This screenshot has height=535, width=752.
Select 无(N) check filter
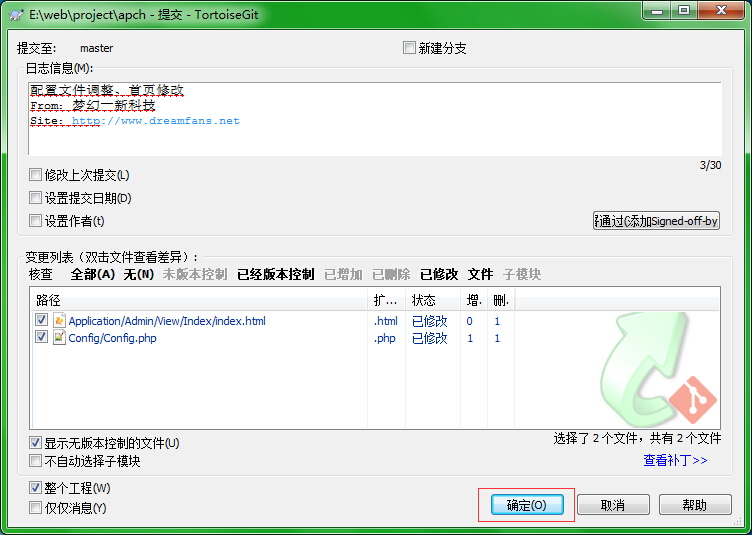pyautogui.click(x=139, y=274)
